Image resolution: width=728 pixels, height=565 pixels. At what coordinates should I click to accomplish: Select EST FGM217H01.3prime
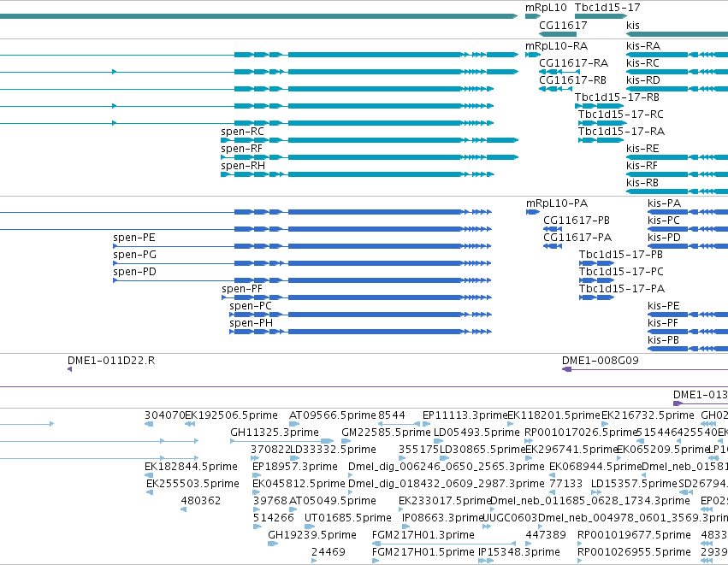423,536
